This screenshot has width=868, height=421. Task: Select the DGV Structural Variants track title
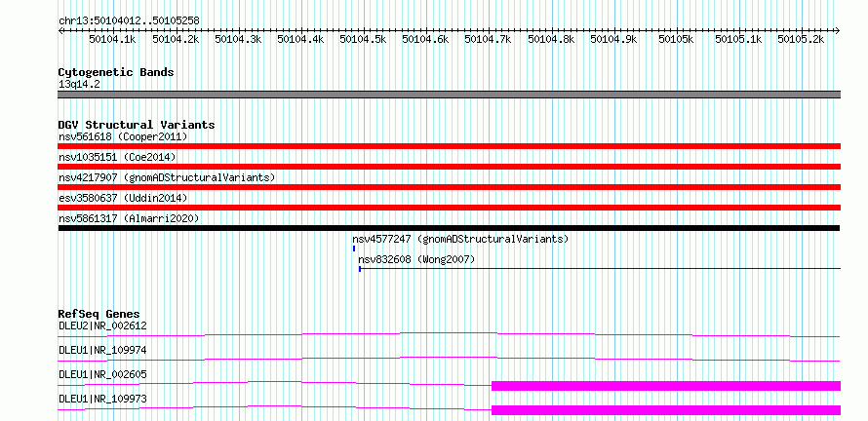(137, 125)
